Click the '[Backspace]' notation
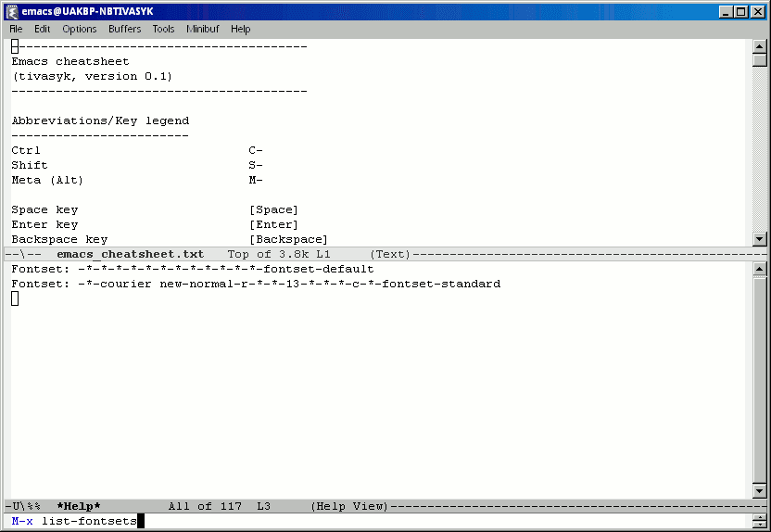Viewport: 771px width, 532px height. click(x=288, y=239)
